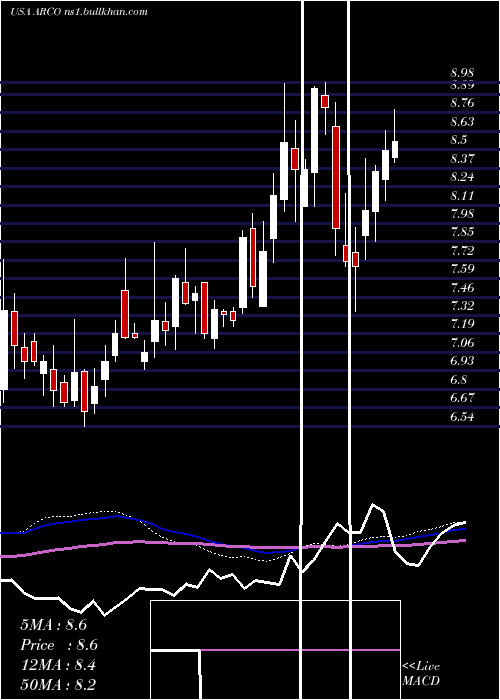Click the '<<Live MACD' label
The image size is (500, 700).
tap(421, 673)
